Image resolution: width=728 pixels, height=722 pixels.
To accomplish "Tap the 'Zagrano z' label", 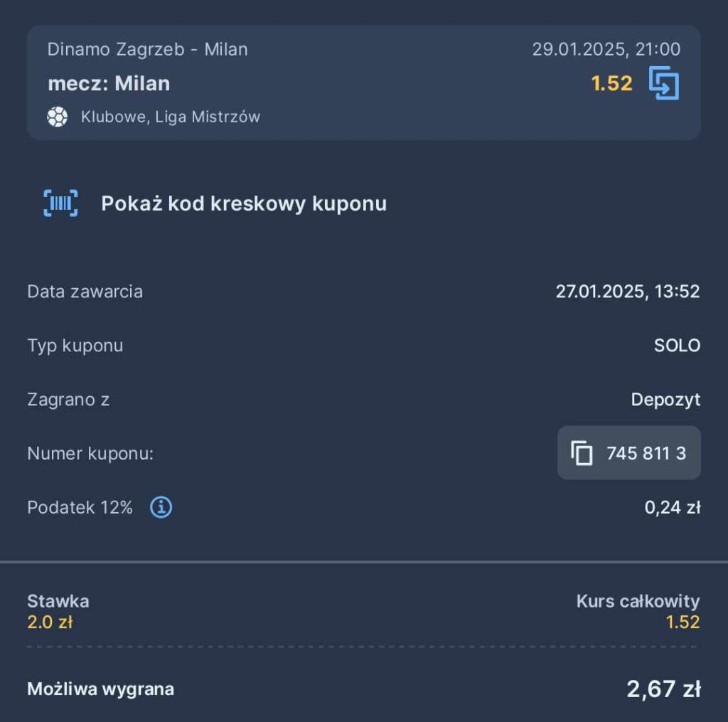I will coord(68,400).
